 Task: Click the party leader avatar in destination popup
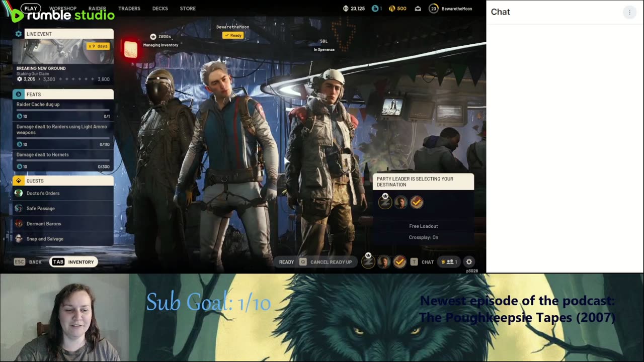385,202
